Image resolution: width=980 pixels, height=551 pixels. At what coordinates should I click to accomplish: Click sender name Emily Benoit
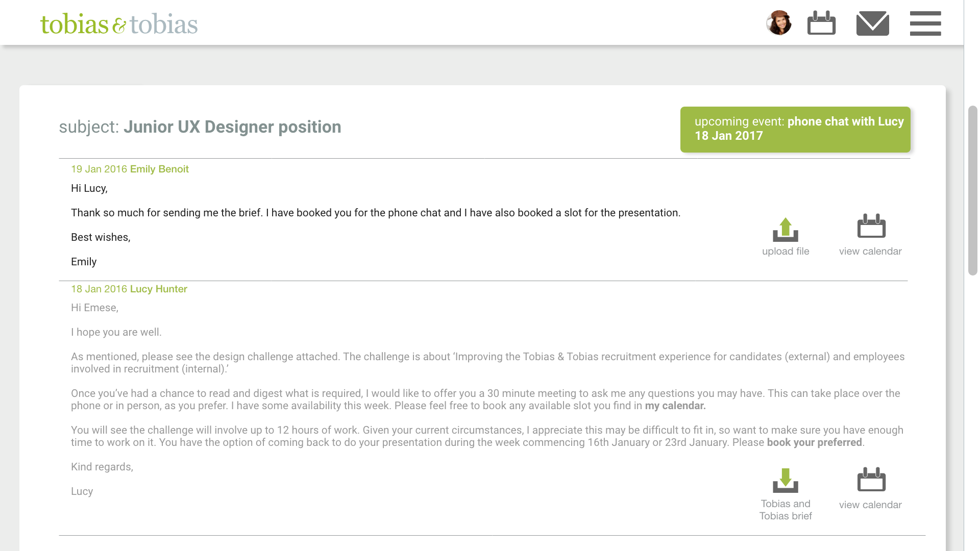click(x=159, y=169)
